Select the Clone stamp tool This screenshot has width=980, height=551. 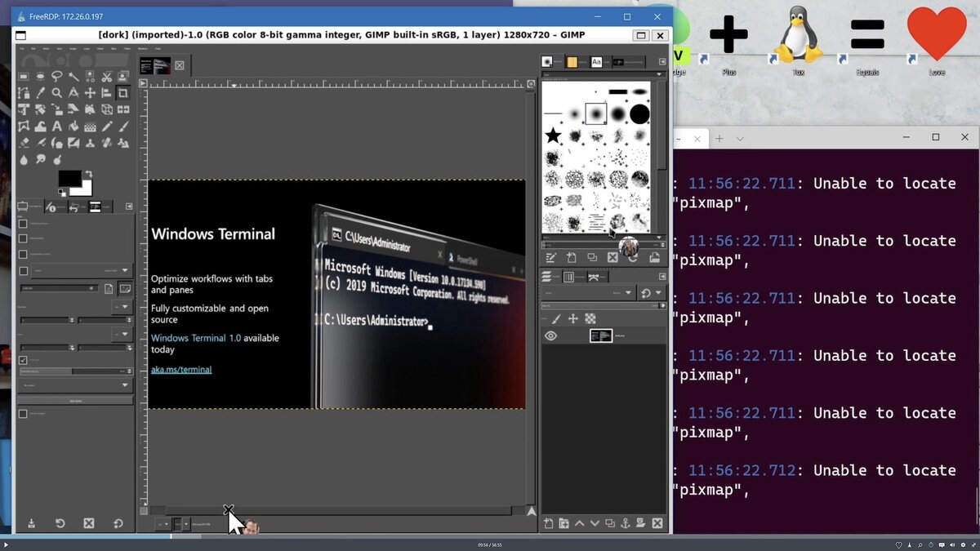point(90,143)
